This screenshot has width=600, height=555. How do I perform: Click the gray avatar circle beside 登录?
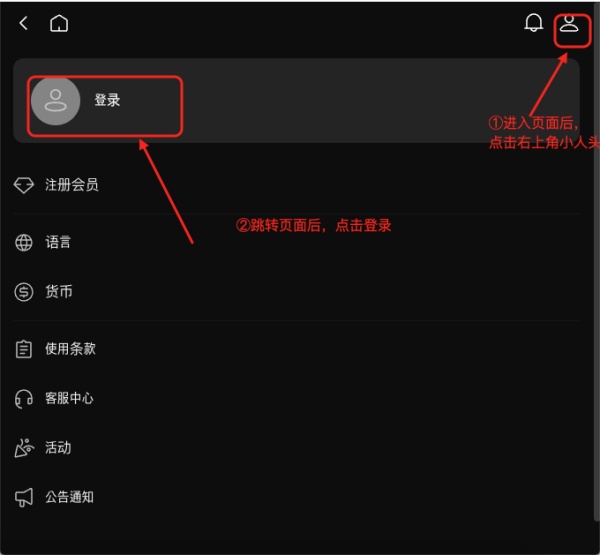click(55, 101)
